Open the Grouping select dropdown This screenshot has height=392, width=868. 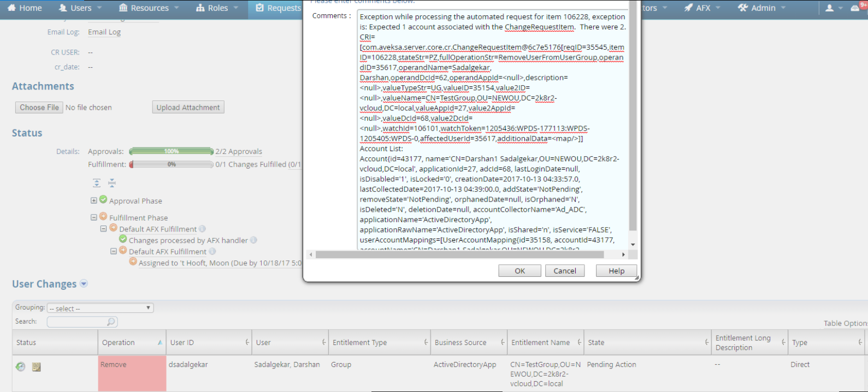point(100,308)
